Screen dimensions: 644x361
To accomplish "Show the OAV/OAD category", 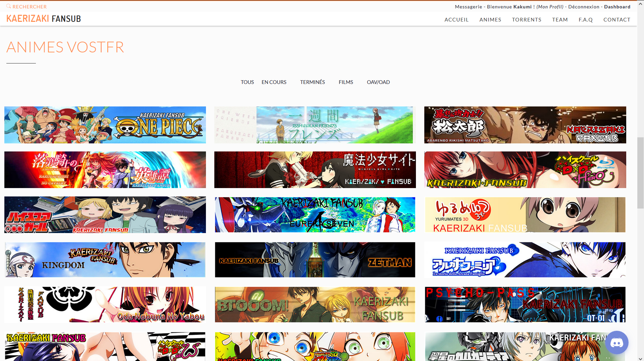I will (x=378, y=82).
